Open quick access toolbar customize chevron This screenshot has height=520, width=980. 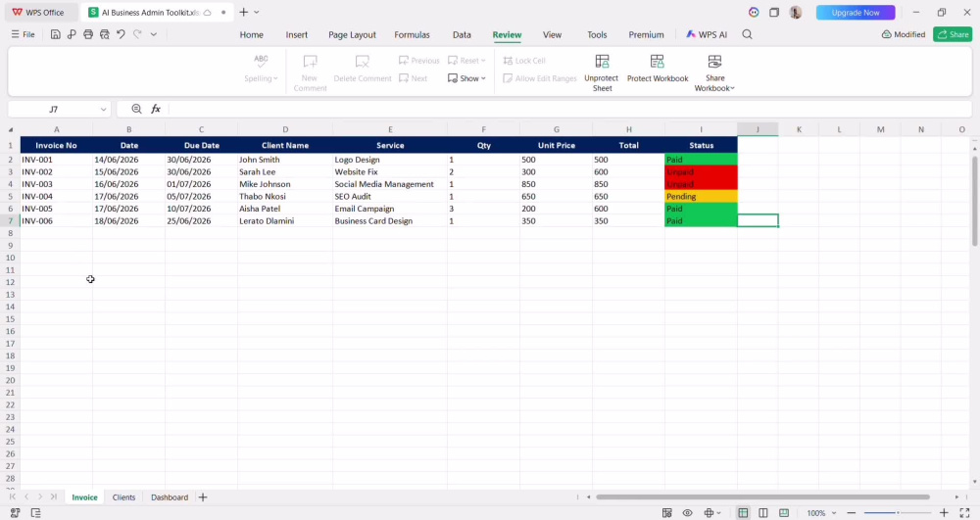pos(154,34)
